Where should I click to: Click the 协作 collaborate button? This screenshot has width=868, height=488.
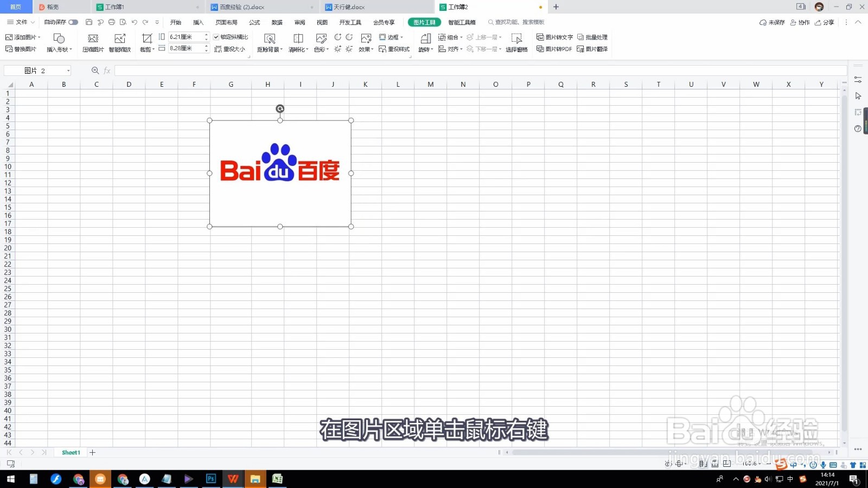tap(800, 22)
